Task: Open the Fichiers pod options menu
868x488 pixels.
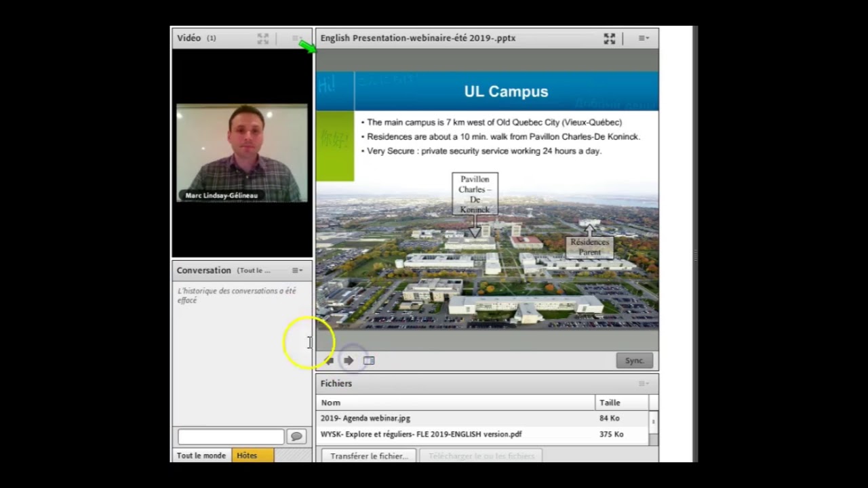Action: (644, 384)
